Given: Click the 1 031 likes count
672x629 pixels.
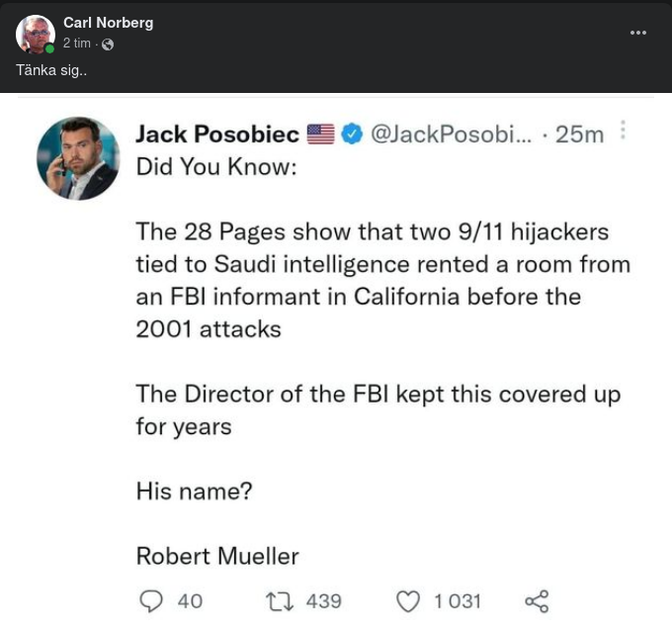Looking at the screenshot, I should point(457,600).
